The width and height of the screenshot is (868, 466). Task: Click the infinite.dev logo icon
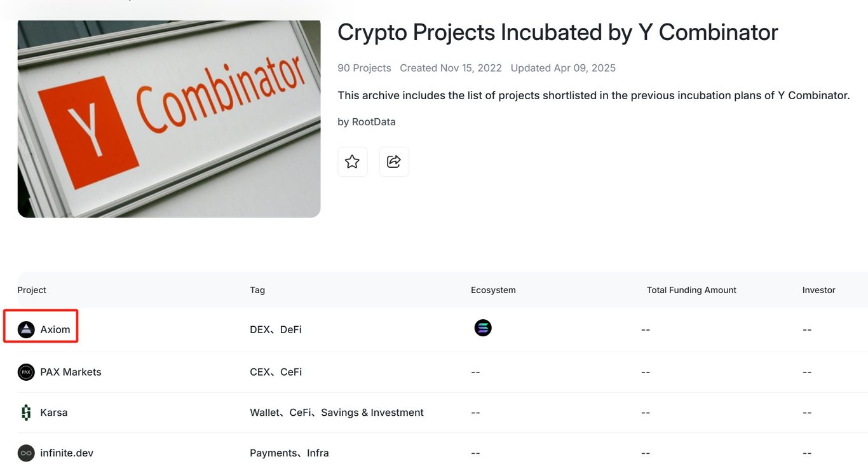(26, 453)
